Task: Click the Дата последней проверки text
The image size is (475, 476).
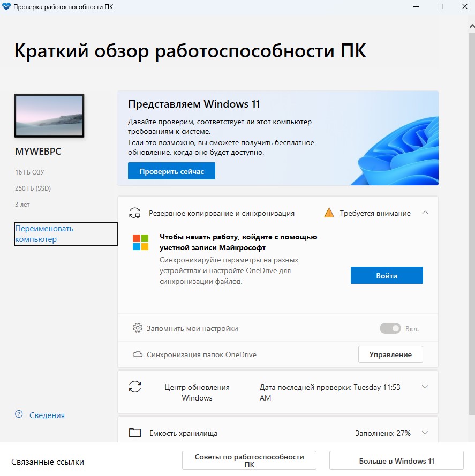Action: coord(330,392)
